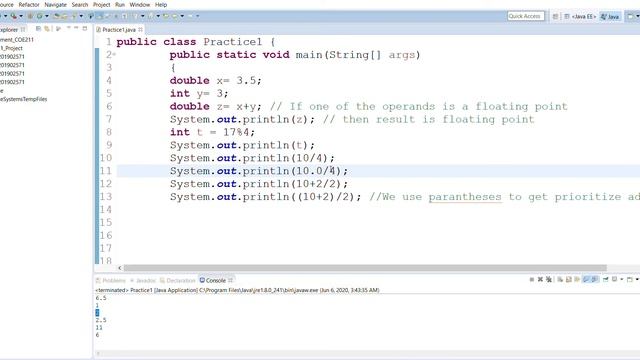
Task: Click the fold toggle at line 2
Action: 114,54
